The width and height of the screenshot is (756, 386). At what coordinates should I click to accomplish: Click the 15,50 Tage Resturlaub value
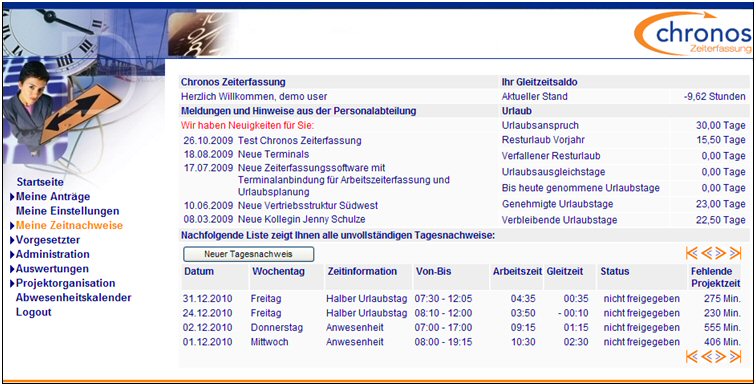[x=721, y=140]
